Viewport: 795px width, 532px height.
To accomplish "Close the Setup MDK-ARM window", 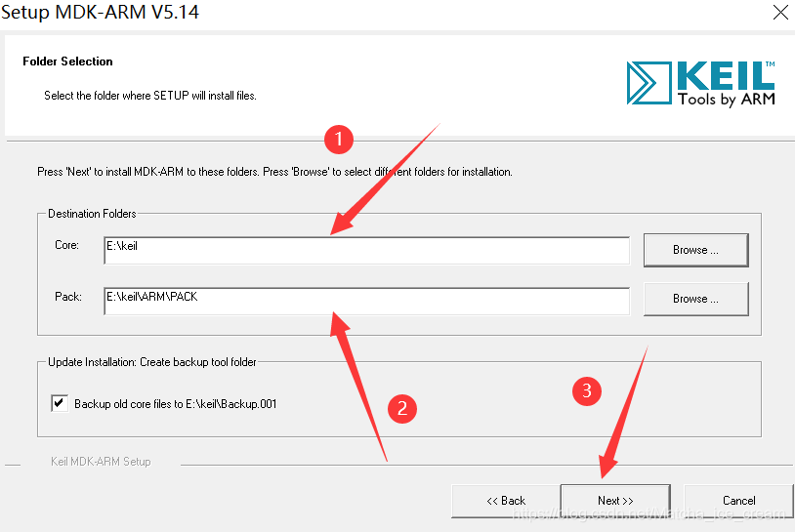I will point(780,12).
